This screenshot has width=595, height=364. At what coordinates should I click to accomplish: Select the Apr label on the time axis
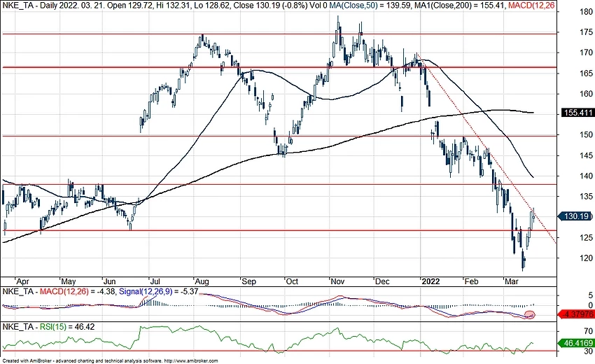[23, 281]
